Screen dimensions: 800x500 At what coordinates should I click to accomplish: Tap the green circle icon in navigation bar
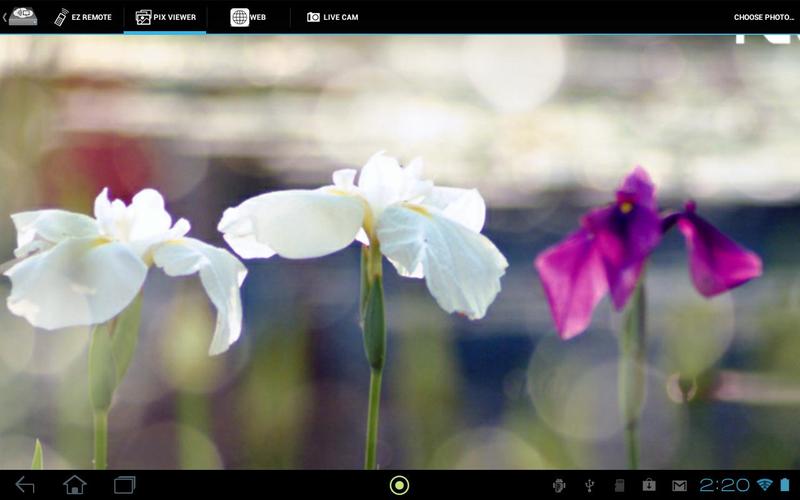click(399, 485)
